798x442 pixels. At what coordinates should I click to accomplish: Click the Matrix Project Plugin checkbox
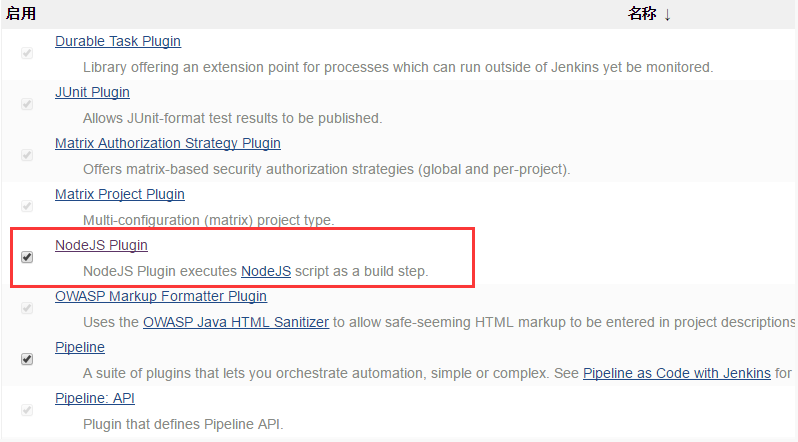pos(27,206)
